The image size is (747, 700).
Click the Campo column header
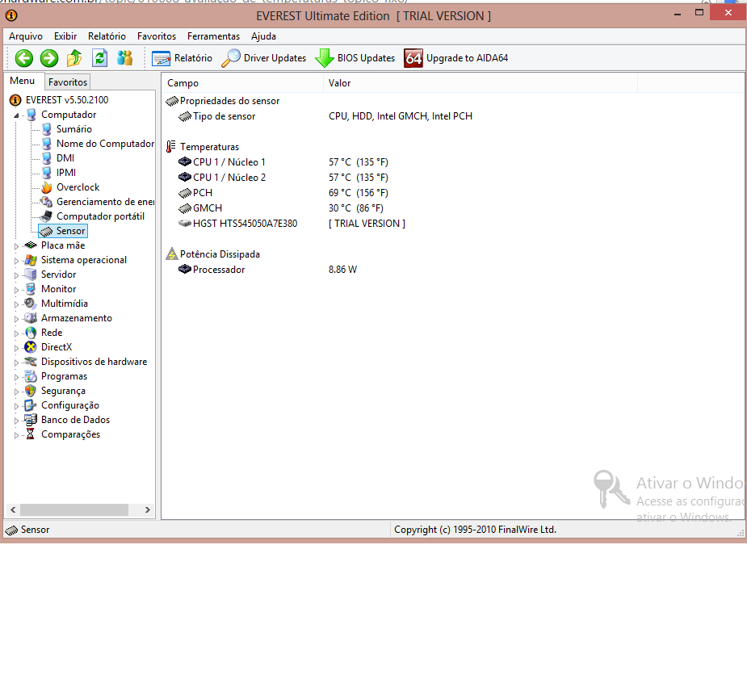[x=243, y=83]
